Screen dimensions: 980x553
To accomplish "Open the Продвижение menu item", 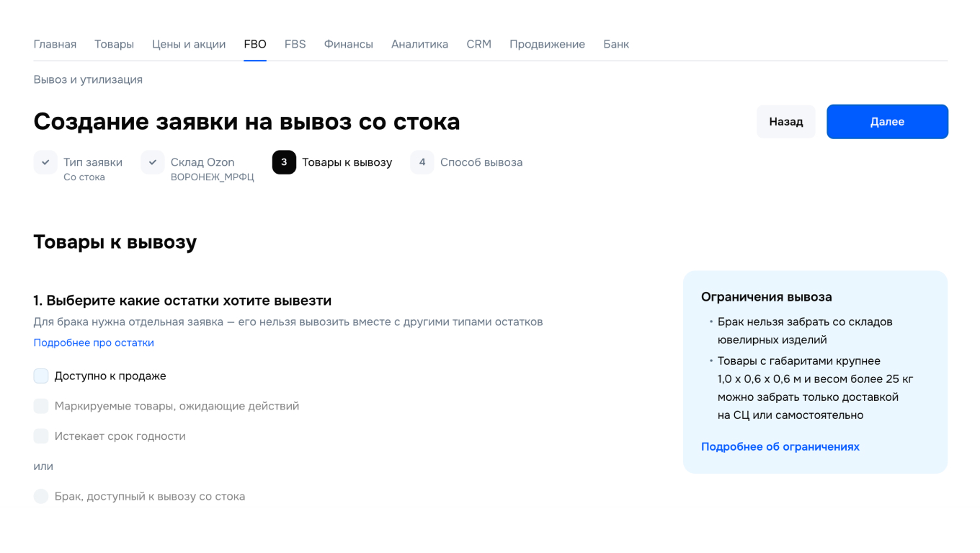I will pyautogui.click(x=548, y=44).
